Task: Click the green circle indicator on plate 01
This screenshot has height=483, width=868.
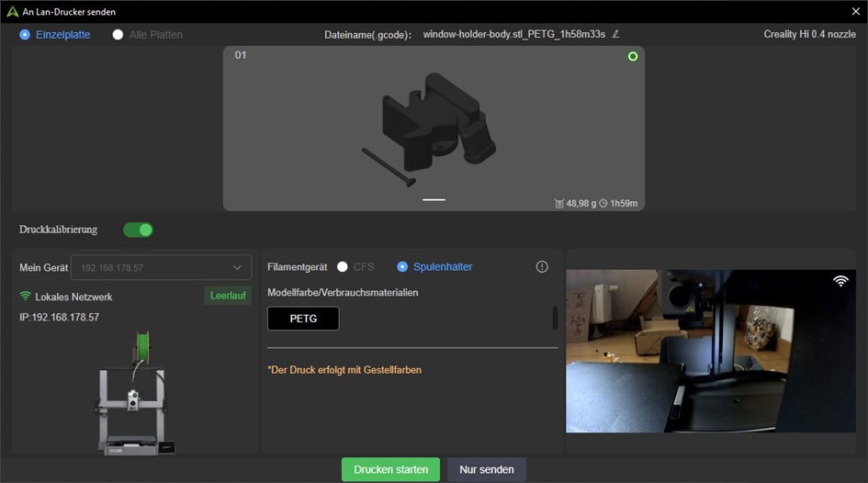Action: [x=632, y=57]
